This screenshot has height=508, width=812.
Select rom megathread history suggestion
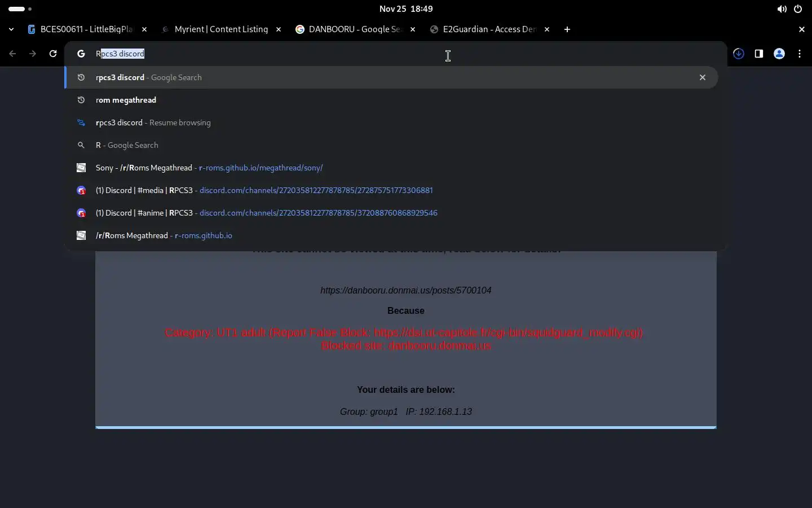(x=391, y=100)
